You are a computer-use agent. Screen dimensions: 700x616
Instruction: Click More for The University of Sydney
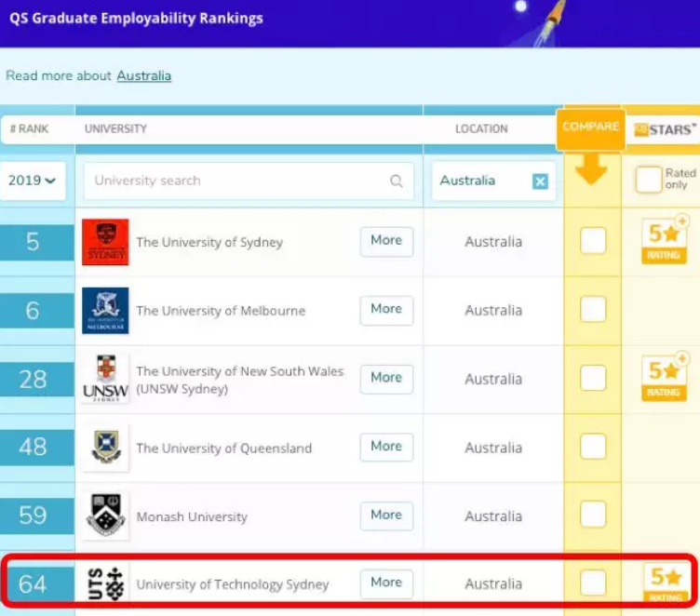(386, 242)
